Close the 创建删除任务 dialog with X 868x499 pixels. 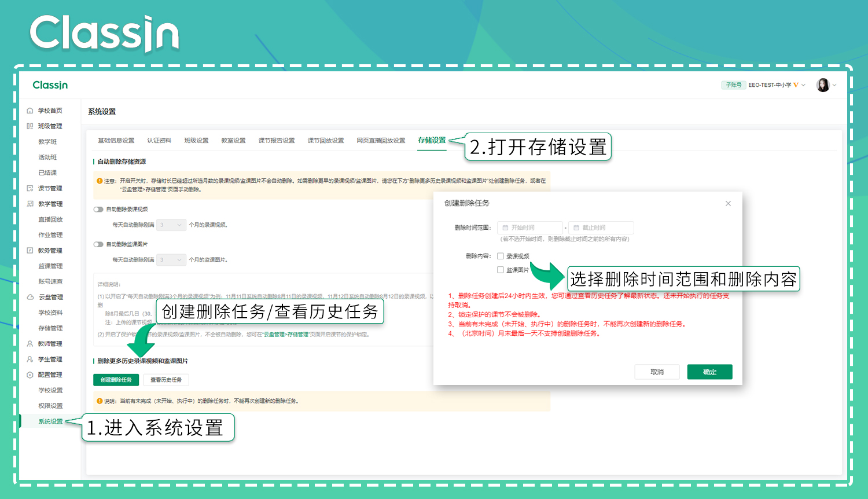point(728,203)
